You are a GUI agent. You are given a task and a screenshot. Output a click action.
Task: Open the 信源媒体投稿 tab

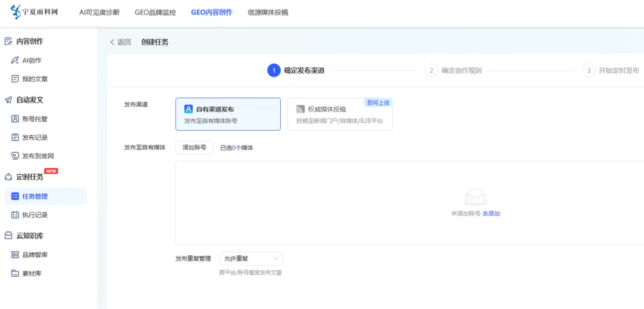pos(268,13)
